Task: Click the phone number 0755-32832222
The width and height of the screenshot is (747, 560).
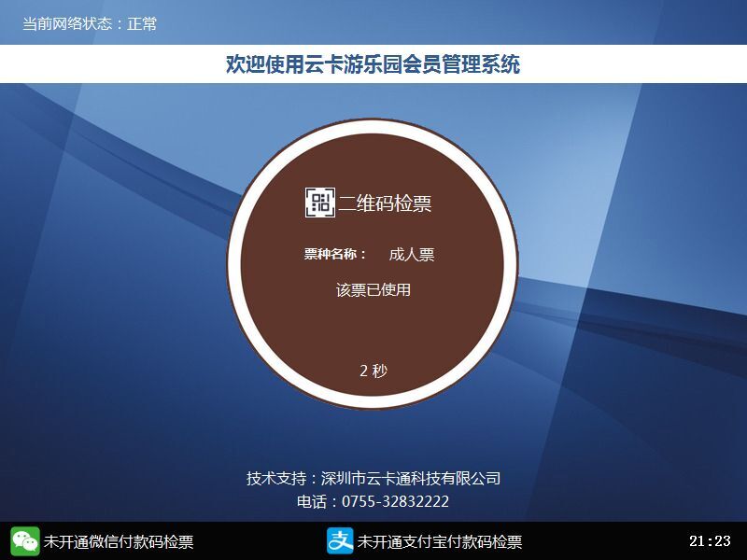Action: (396, 502)
